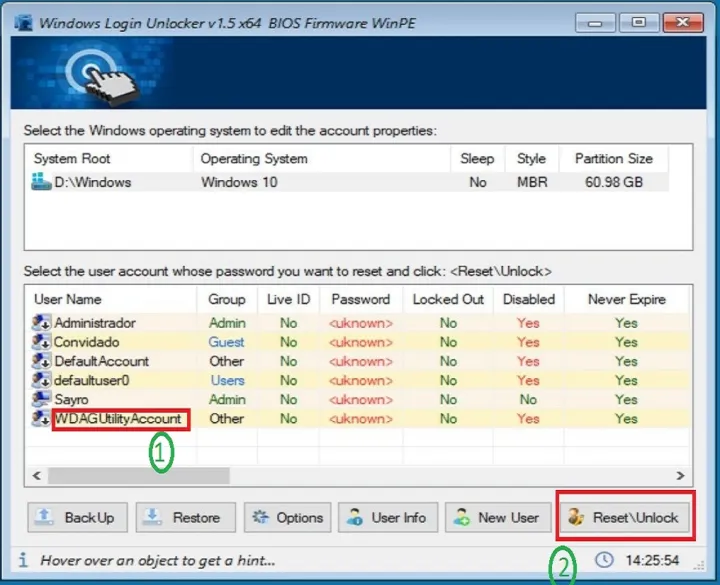Click the Restore button

(186, 518)
